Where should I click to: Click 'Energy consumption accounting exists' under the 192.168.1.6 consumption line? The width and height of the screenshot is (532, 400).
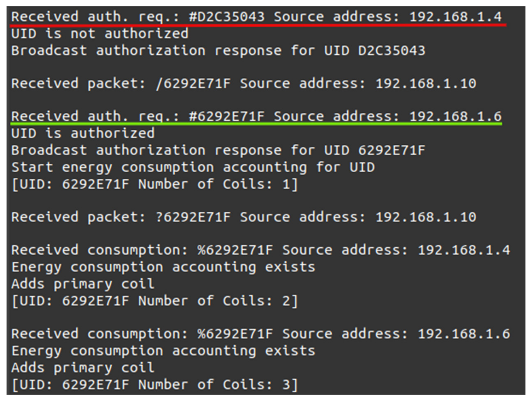(163, 351)
